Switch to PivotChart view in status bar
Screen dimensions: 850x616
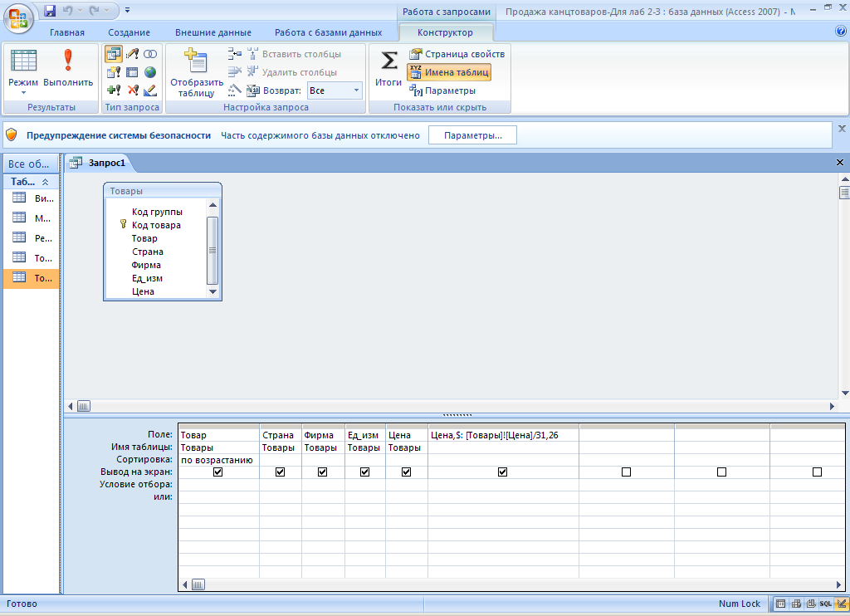[811, 604]
